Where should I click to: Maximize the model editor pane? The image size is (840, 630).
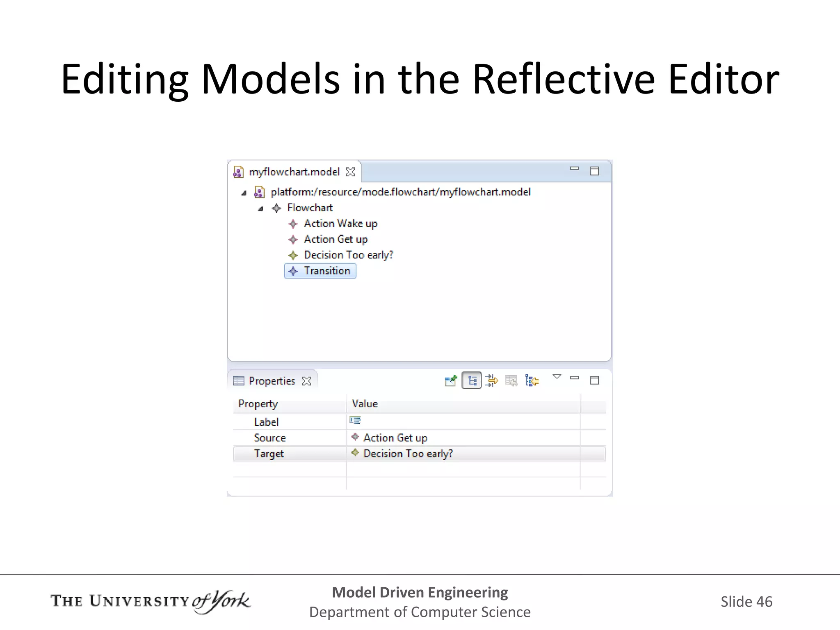594,171
